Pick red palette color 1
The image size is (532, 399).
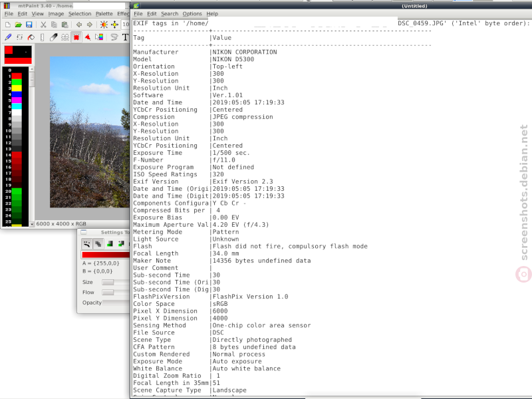click(17, 76)
